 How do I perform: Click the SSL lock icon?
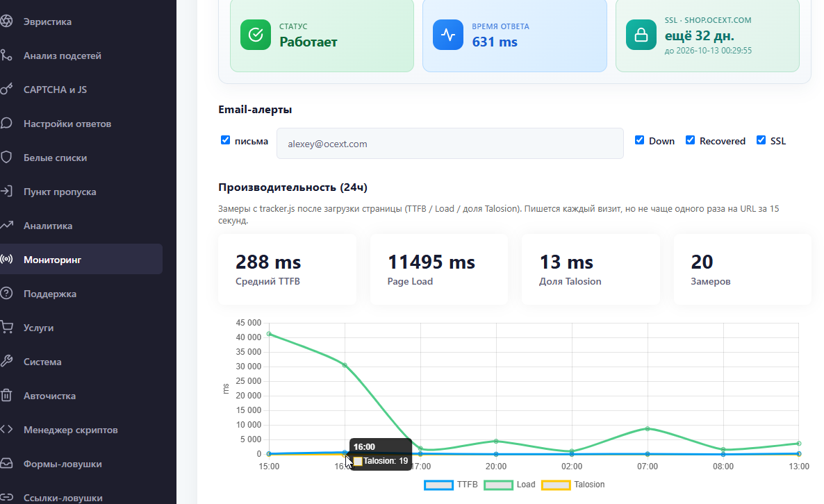641,35
